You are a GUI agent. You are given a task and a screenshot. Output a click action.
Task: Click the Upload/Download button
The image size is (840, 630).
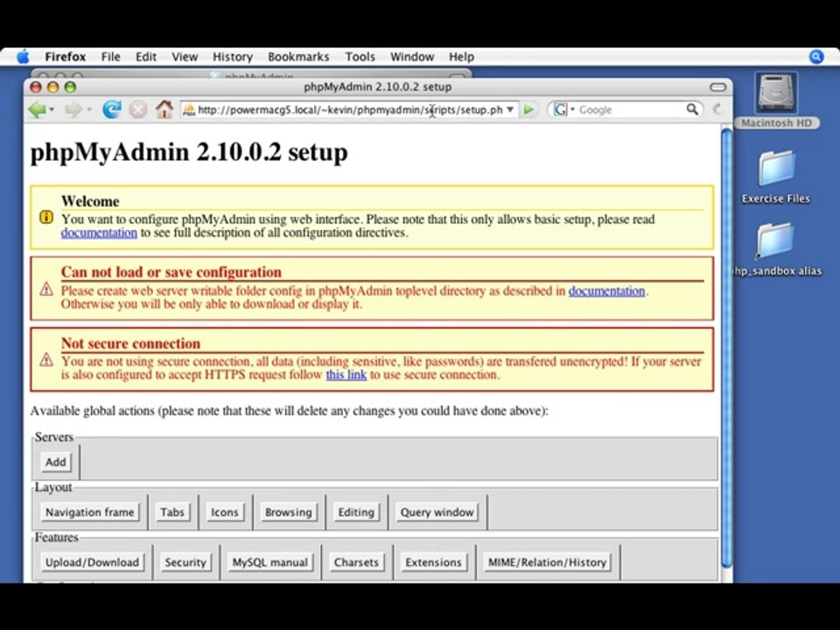point(92,563)
